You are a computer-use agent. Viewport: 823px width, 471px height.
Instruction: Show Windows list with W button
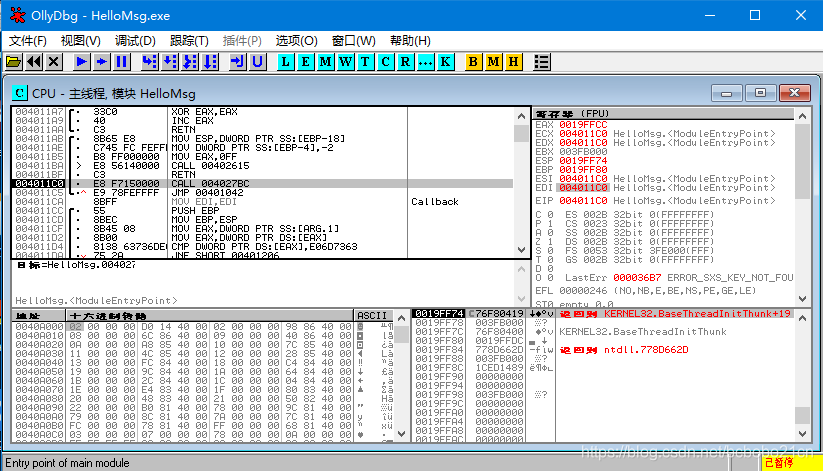[345, 62]
